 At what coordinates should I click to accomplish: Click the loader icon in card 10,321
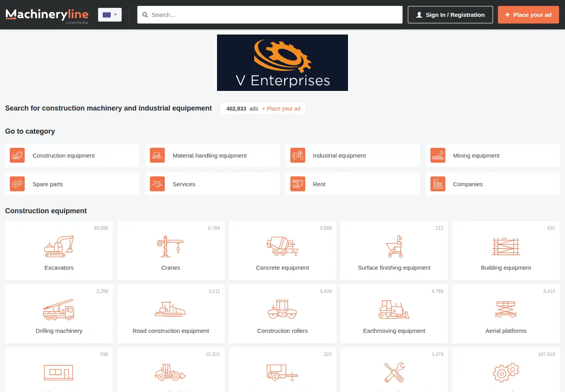pyautogui.click(x=171, y=372)
